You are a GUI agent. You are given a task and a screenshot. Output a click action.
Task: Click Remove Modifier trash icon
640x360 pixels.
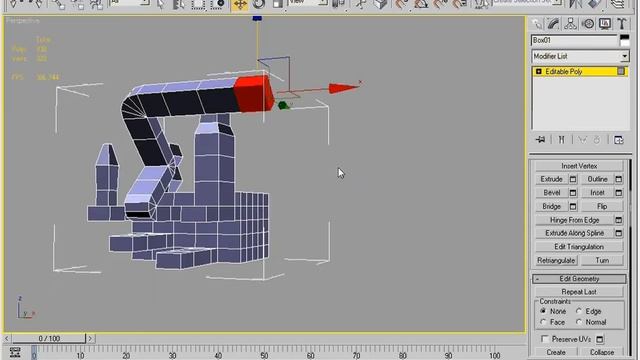pyautogui.click(x=597, y=140)
